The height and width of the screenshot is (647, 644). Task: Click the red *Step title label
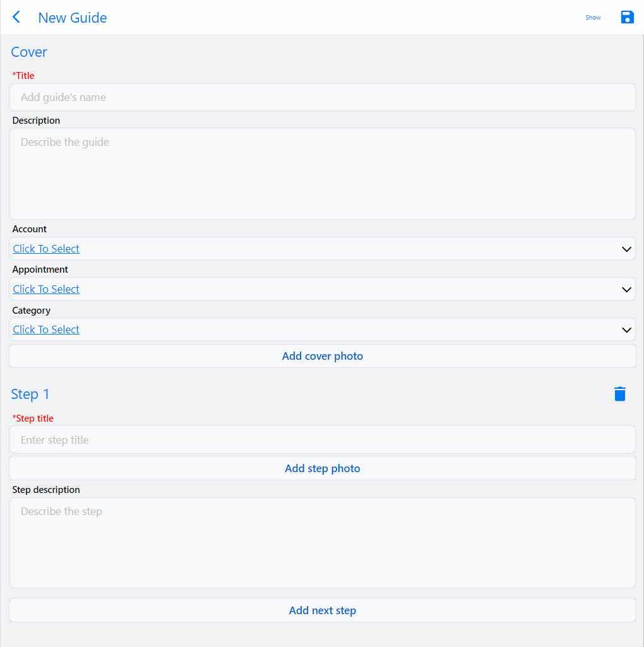point(33,418)
